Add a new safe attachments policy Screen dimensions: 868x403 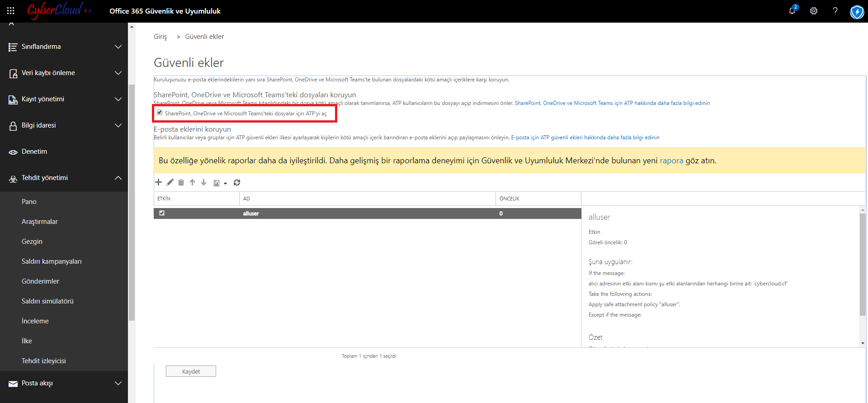pos(158,182)
